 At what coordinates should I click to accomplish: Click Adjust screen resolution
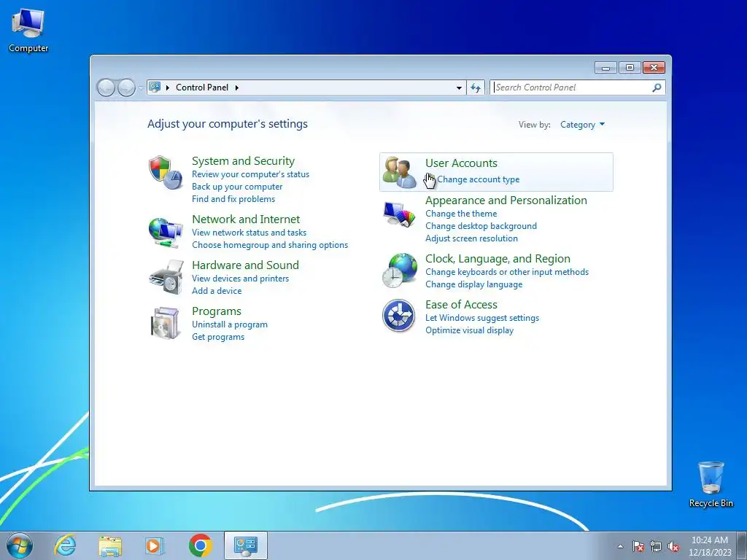pyautogui.click(x=472, y=238)
